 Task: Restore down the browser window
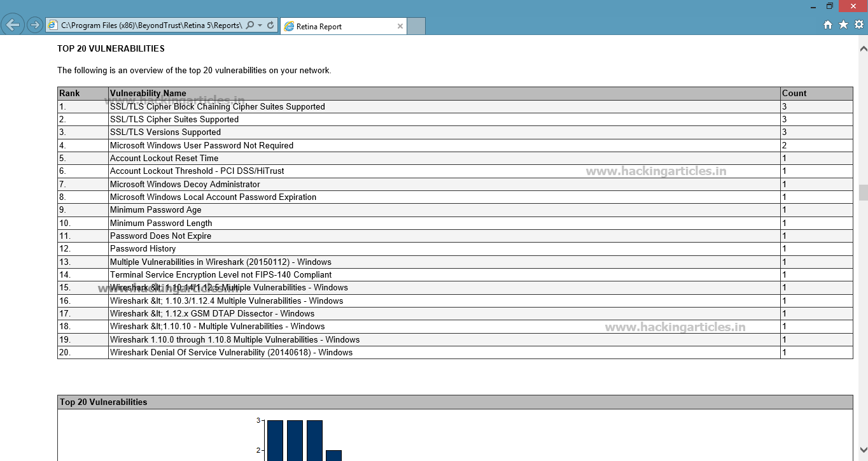(x=830, y=6)
